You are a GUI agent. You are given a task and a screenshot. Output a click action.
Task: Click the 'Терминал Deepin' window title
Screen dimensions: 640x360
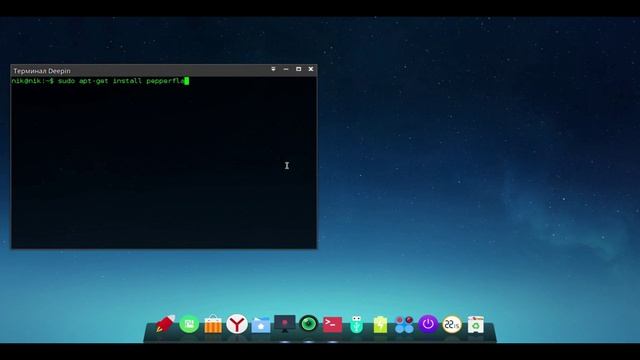pos(42,71)
